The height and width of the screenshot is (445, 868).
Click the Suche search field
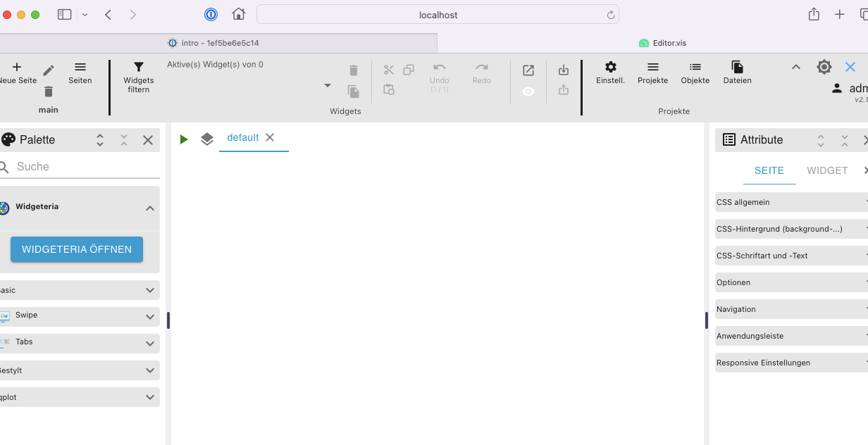(80, 167)
